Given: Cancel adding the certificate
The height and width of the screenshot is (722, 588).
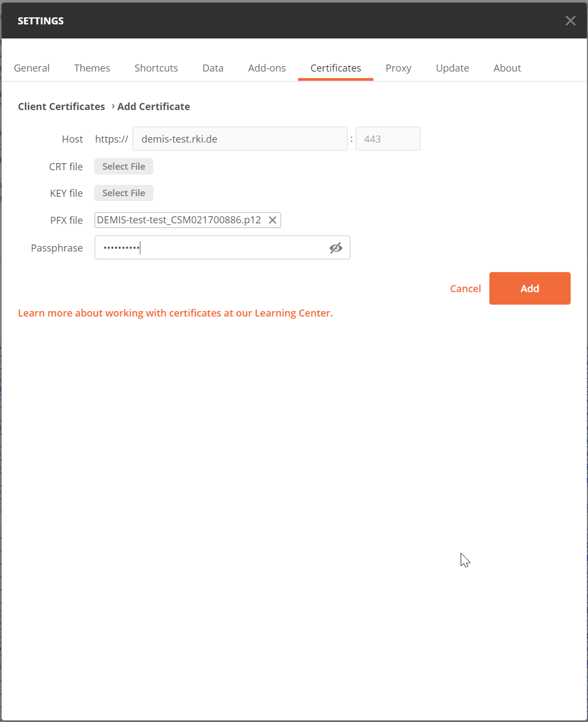Looking at the screenshot, I should point(466,288).
